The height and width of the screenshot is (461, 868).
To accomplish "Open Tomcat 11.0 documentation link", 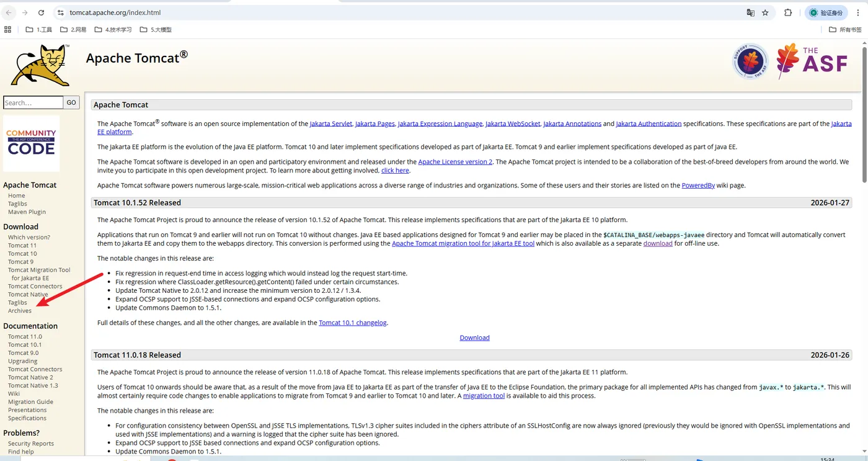I will [x=25, y=336].
